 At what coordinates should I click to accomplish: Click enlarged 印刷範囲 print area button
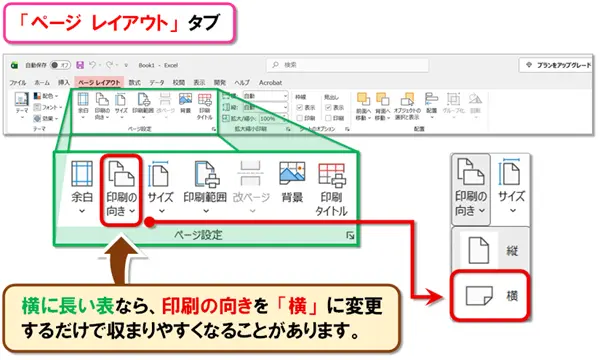[x=205, y=187]
